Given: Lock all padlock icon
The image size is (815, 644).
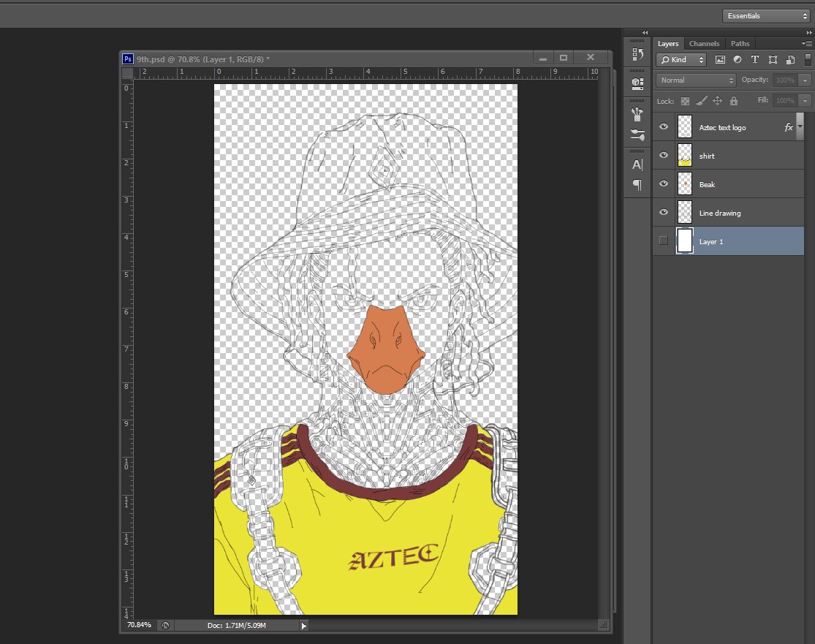Looking at the screenshot, I should click(733, 101).
